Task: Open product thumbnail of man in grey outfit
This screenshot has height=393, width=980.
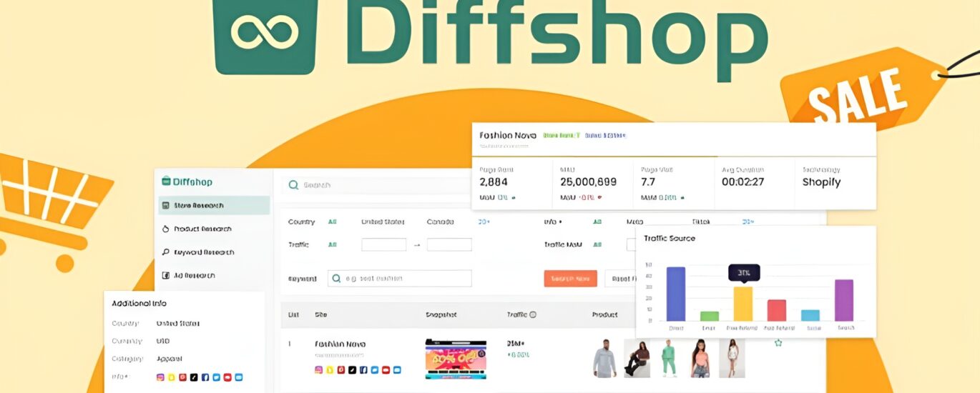Action: click(x=604, y=358)
